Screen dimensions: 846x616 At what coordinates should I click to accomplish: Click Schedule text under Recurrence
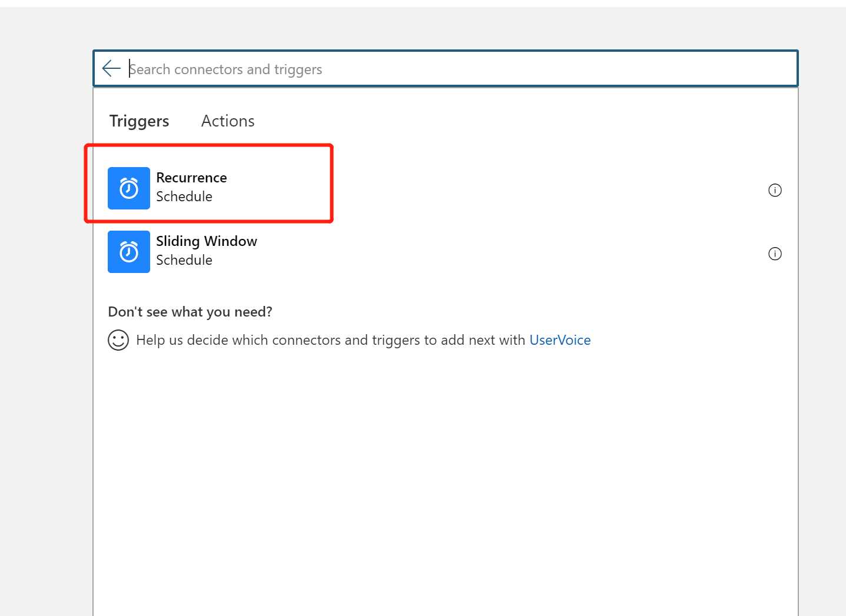click(x=184, y=197)
